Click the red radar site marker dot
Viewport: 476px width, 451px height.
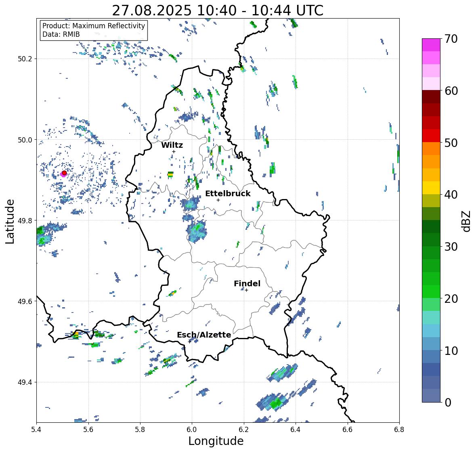coord(64,173)
